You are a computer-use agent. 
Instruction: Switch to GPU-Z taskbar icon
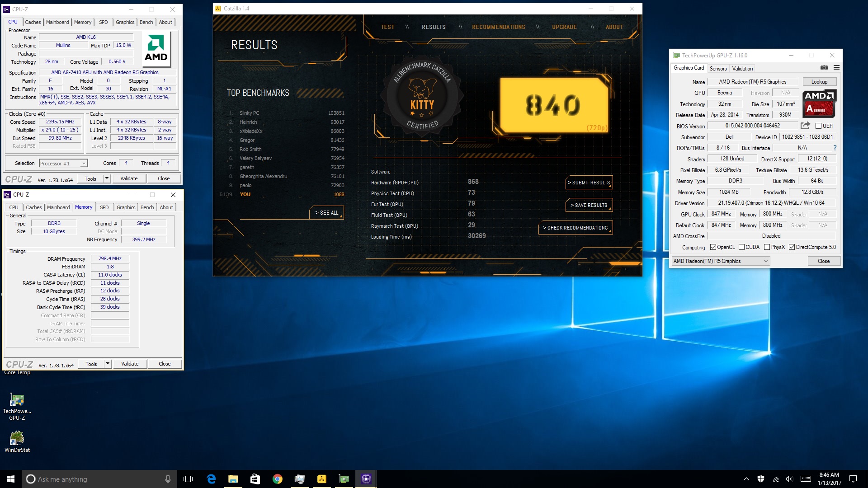coord(344,479)
